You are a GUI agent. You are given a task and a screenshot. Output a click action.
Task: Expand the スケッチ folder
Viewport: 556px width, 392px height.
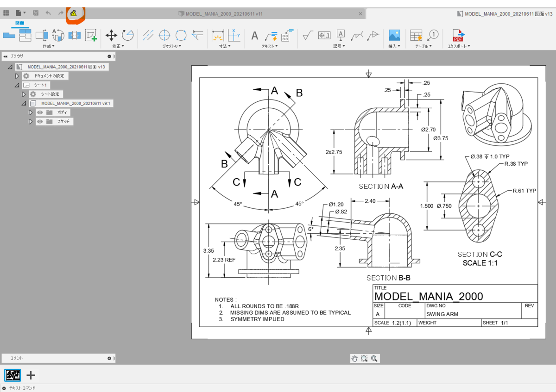31,122
